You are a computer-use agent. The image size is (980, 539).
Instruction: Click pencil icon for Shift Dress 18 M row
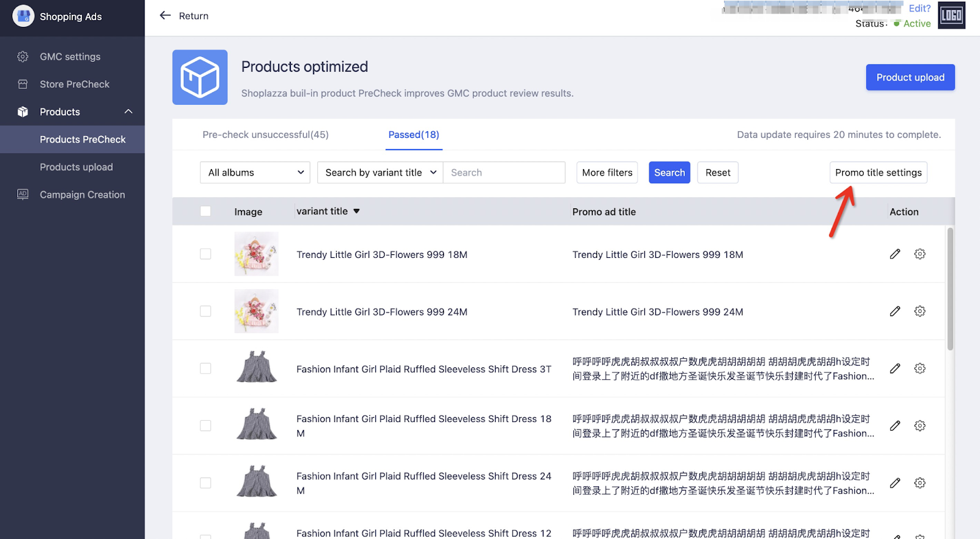coord(895,426)
